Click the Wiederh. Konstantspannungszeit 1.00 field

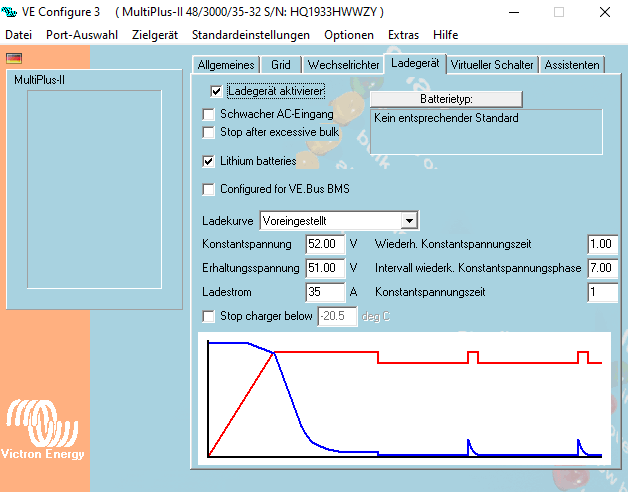pyautogui.click(x=602, y=244)
